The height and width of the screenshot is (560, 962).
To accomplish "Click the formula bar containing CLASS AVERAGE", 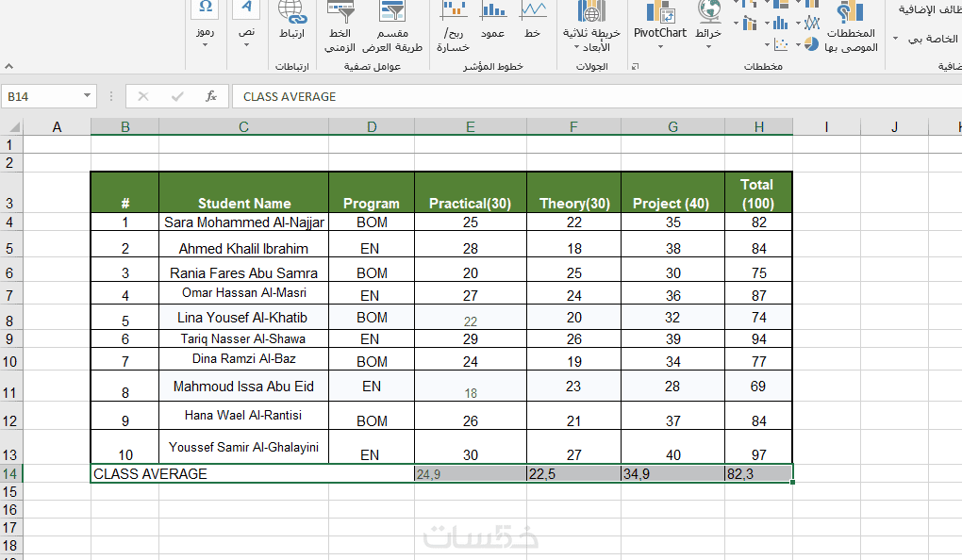I will tap(596, 96).
